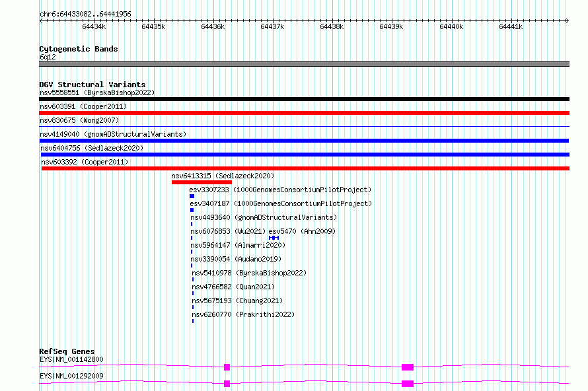Click the blue nsv6404756 variant bar

(305, 155)
